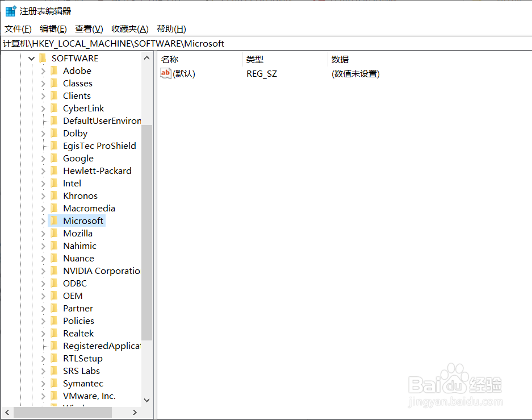Click the Adobe folder icon
The width and height of the screenshot is (532, 420).
54,70
